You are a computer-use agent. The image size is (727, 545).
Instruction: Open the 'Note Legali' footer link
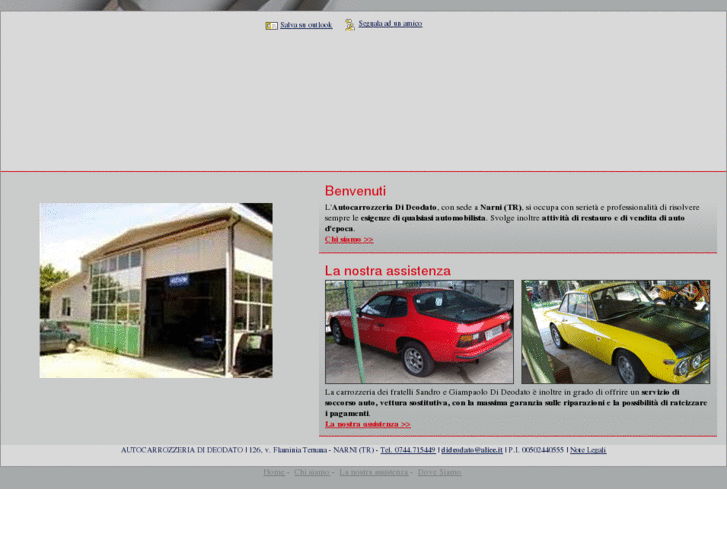pos(588,450)
